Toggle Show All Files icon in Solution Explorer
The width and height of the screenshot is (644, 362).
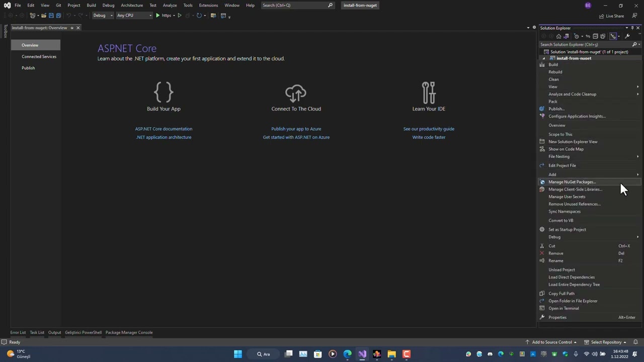click(603, 36)
